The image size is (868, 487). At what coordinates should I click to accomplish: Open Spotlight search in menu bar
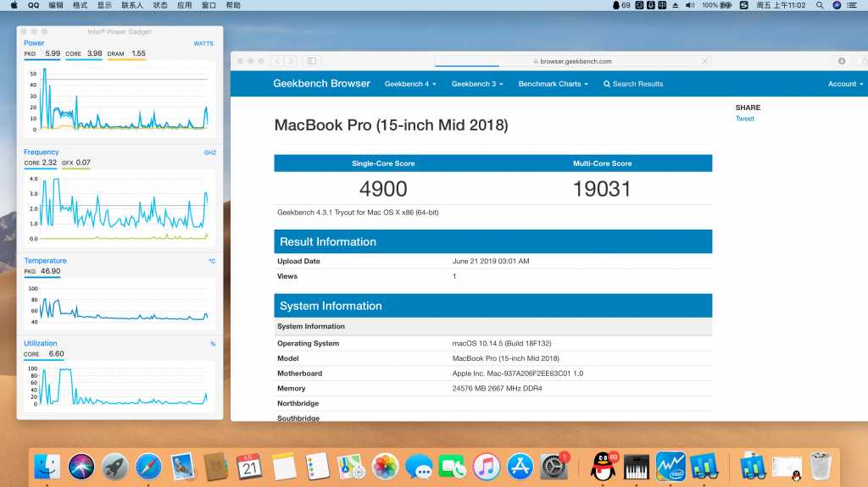[x=820, y=5]
